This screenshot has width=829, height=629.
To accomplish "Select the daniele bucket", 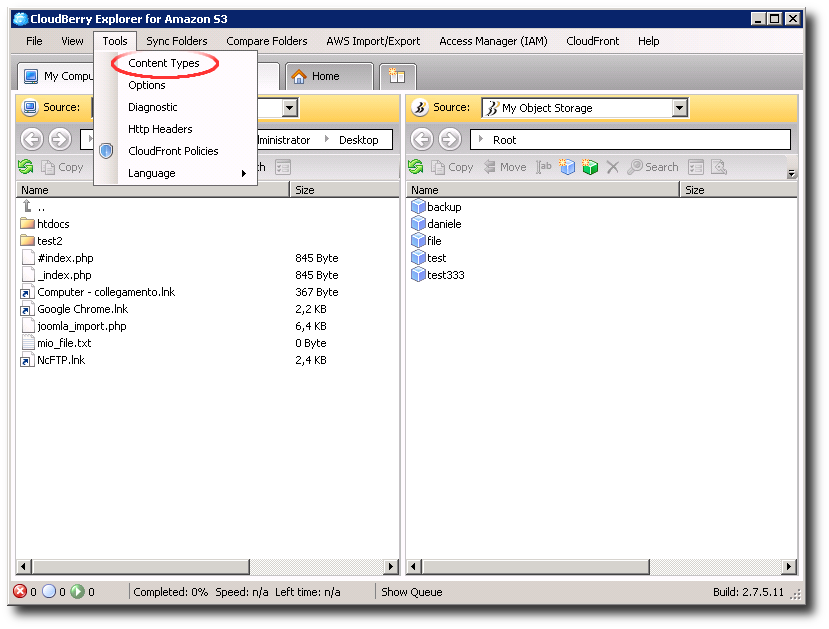I will click(437, 224).
